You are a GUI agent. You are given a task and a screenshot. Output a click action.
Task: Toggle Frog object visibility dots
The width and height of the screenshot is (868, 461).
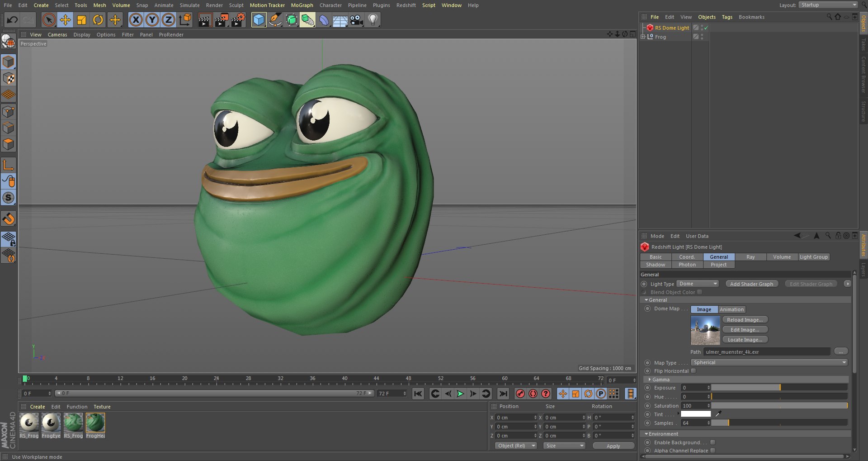pyautogui.click(x=702, y=37)
